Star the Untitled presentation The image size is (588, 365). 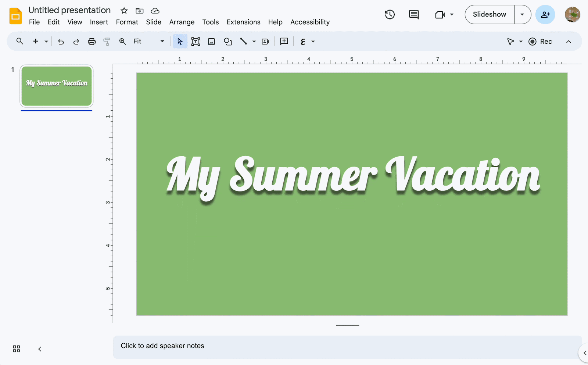[x=124, y=11]
